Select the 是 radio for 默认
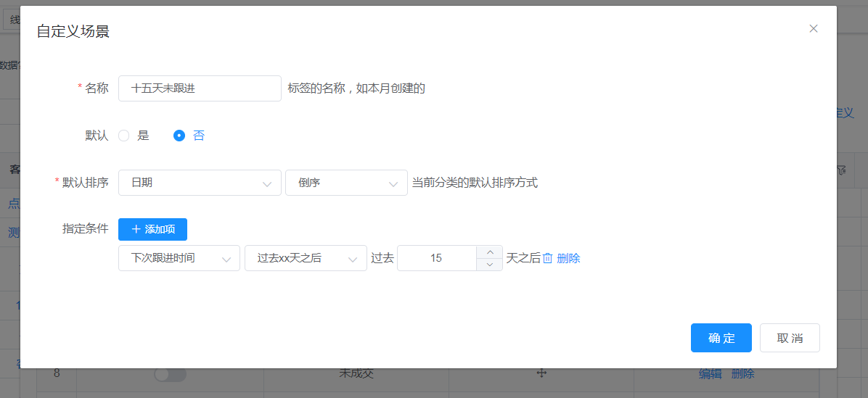 124,136
